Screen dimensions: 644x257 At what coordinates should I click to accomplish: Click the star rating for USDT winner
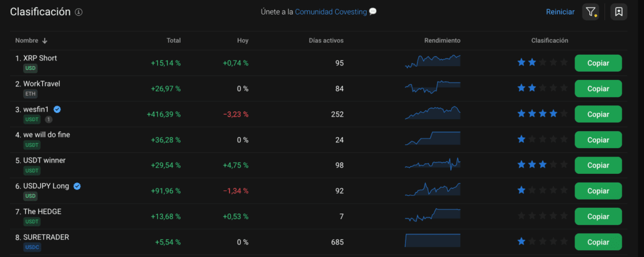click(542, 165)
